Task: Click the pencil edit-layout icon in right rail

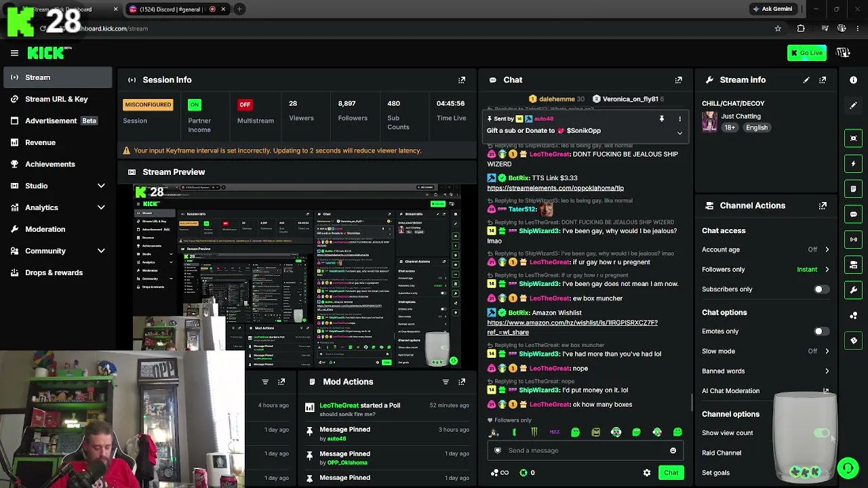Action: [853, 106]
